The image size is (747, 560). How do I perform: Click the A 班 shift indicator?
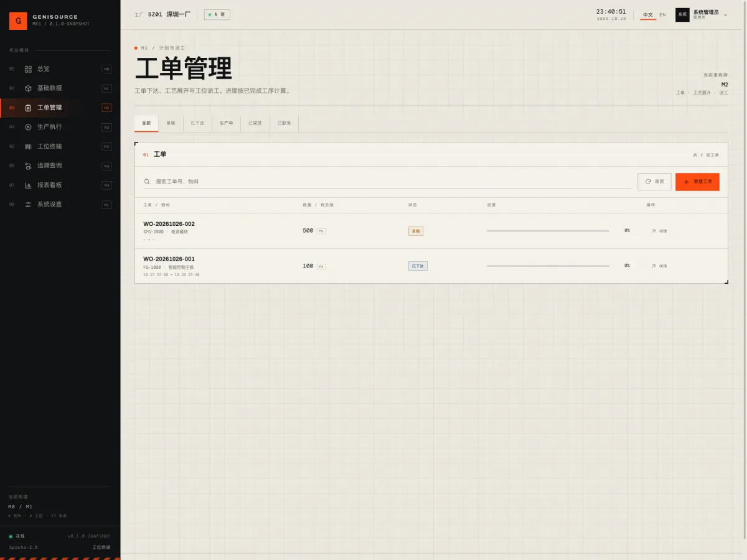[217, 14]
